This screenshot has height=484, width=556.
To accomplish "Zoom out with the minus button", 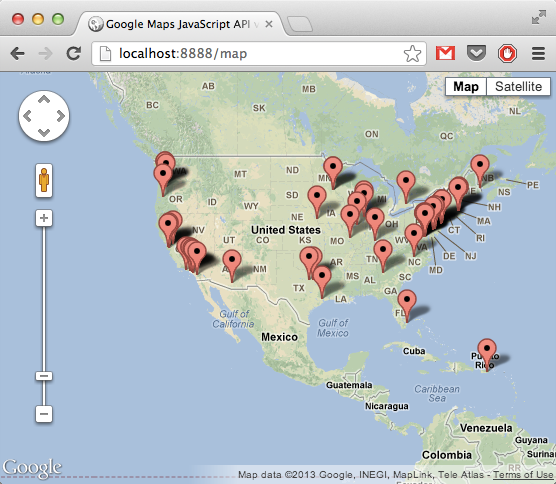I will pyautogui.click(x=44, y=414).
